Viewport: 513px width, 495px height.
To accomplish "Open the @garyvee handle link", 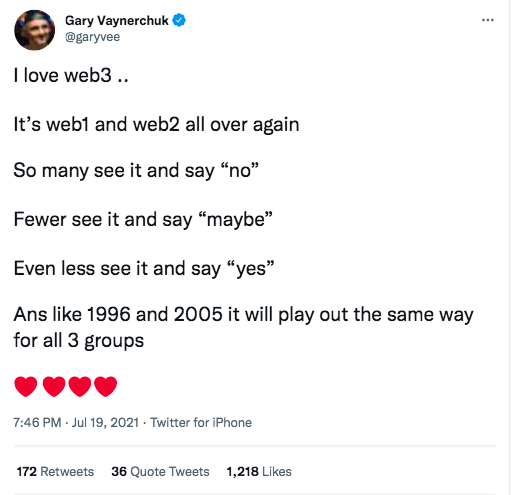I will tap(92, 37).
